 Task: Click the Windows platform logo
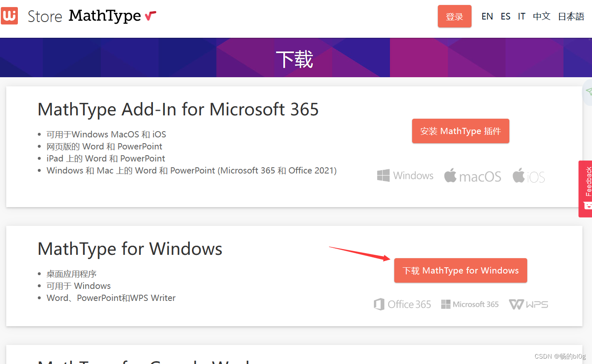pos(405,176)
